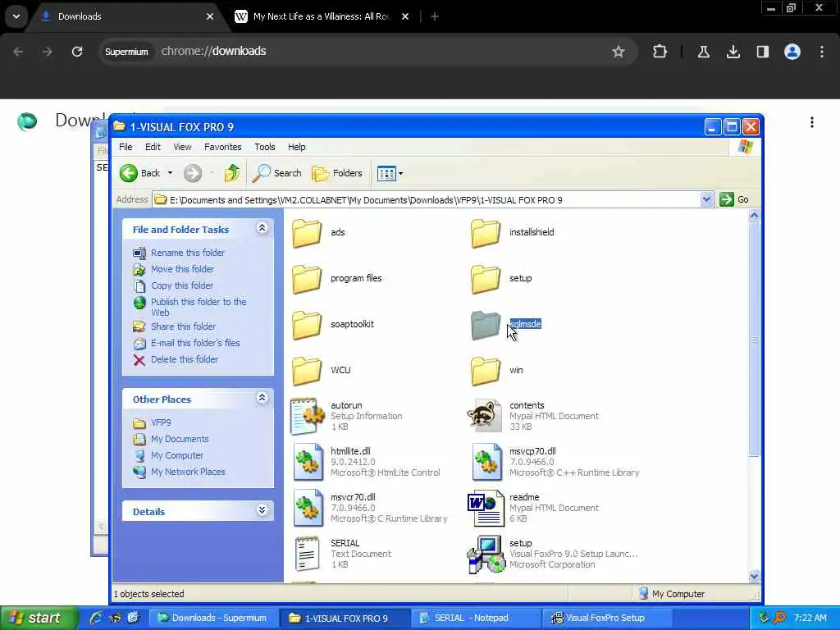The image size is (840, 630).
Task: Toggle the Folders pane in Explorer
Action: click(x=337, y=173)
